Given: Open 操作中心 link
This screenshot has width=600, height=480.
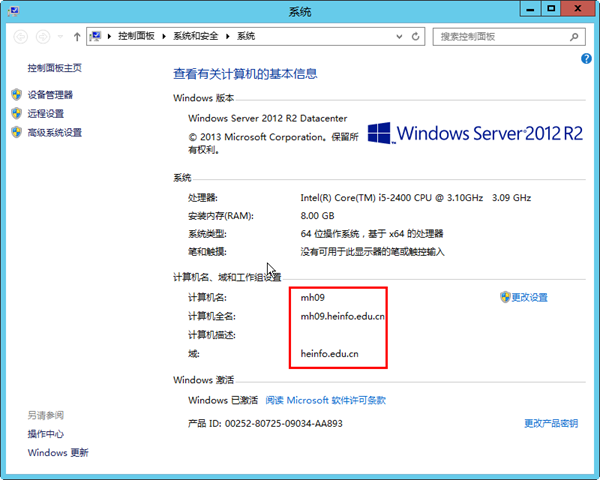Looking at the screenshot, I should click(x=46, y=434).
